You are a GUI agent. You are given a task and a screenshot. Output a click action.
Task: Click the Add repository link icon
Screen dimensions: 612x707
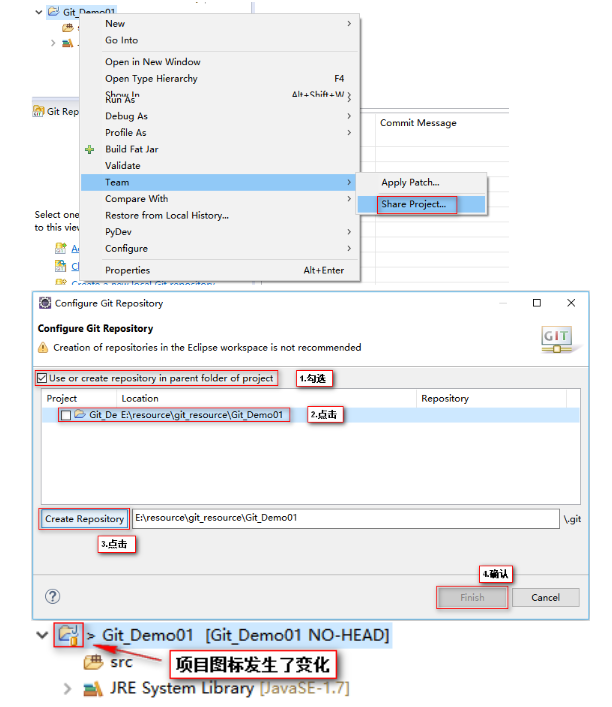pyautogui.click(x=60, y=248)
